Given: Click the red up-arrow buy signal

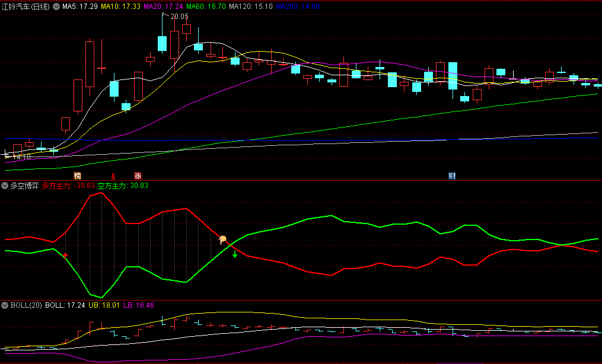Looking at the screenshot, I should click(65, 256).
